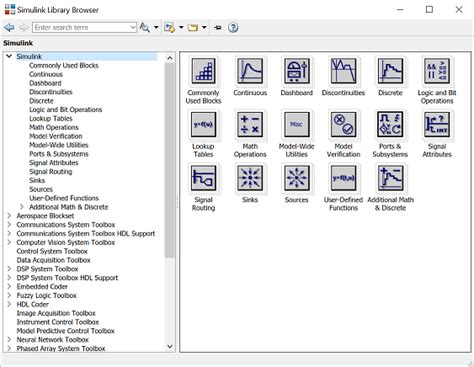Select Commonly Used Blocks in tree
This screenshot has height=367, width=474.
(x=64, y=65)
